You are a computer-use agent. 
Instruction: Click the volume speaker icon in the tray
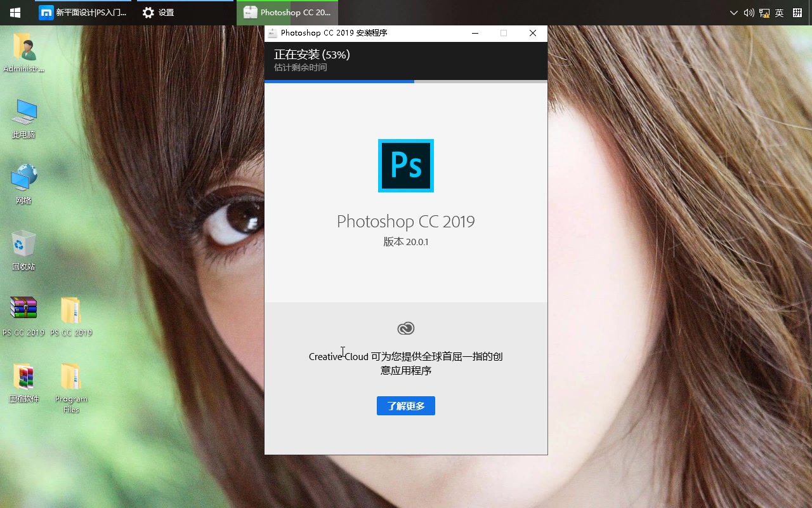(750, 13)
